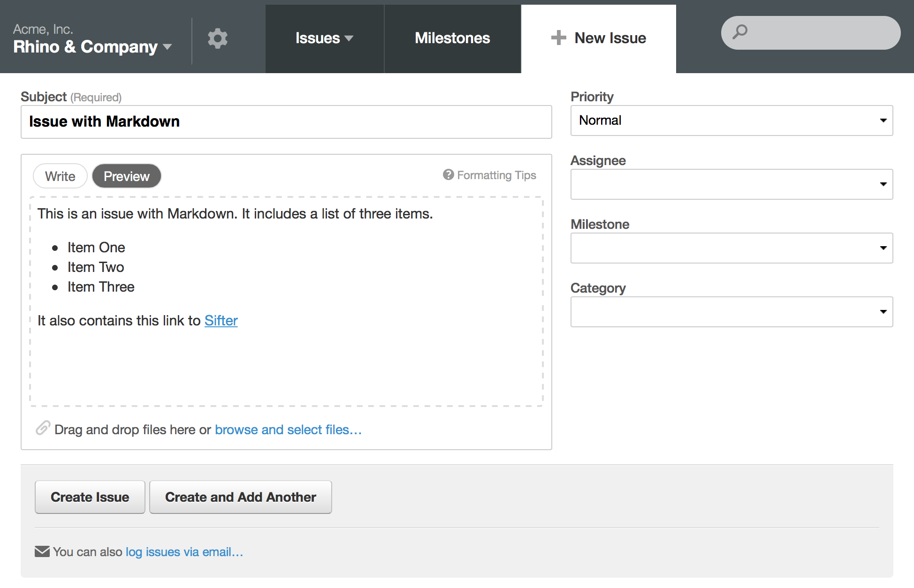Click the question mark icon by Formatting Tips
The width and height of the screenshot is (914, 588).
coord(449,174)
